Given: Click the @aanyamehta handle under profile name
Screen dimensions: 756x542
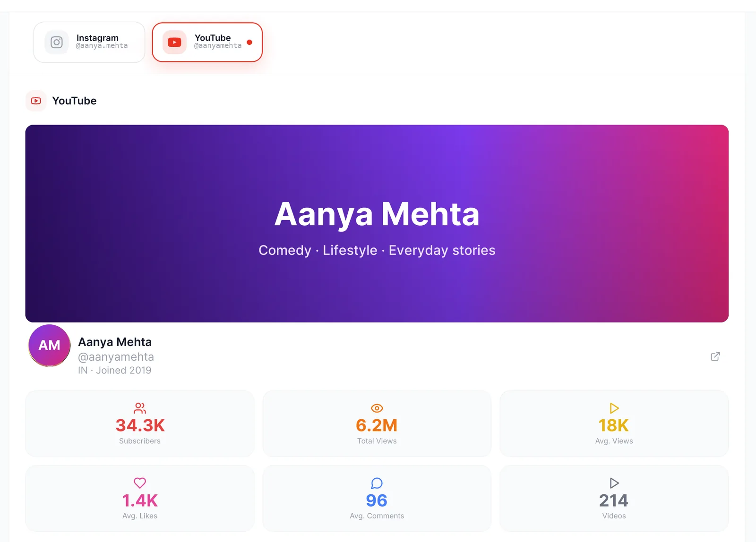Looking at the screenshot, I should 116,357.
